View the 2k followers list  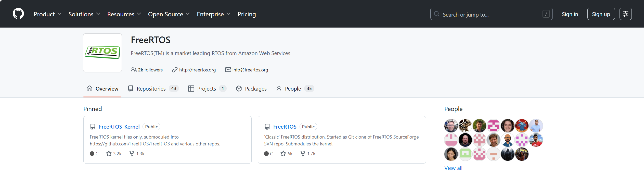[147, 70]
